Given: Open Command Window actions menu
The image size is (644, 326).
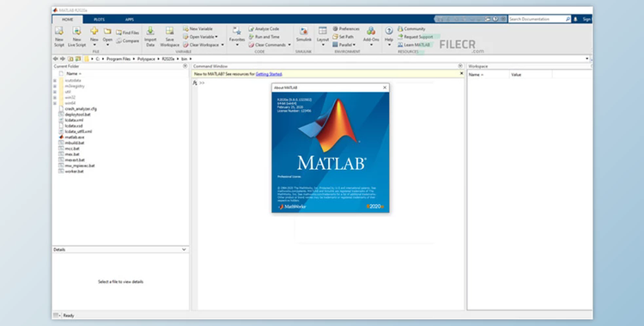Looking at the screenshot, I should tap(460, 66).
